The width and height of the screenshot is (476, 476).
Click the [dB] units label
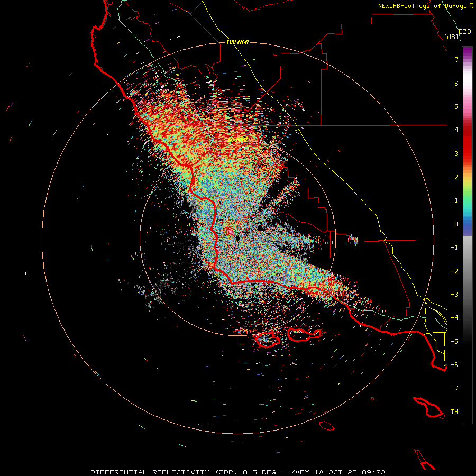(452, 36)
